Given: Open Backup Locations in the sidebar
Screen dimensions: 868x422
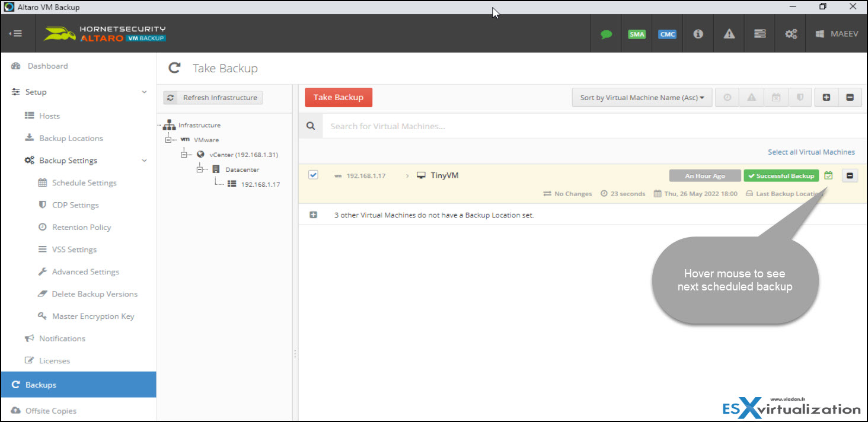Looking at the screenshot, I should click(x=71, y=138).
